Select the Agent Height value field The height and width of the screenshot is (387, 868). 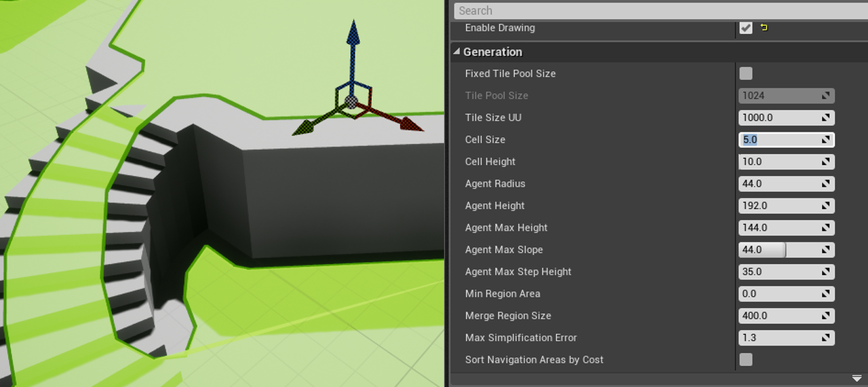pyautogui.click(x=778, y=206)
